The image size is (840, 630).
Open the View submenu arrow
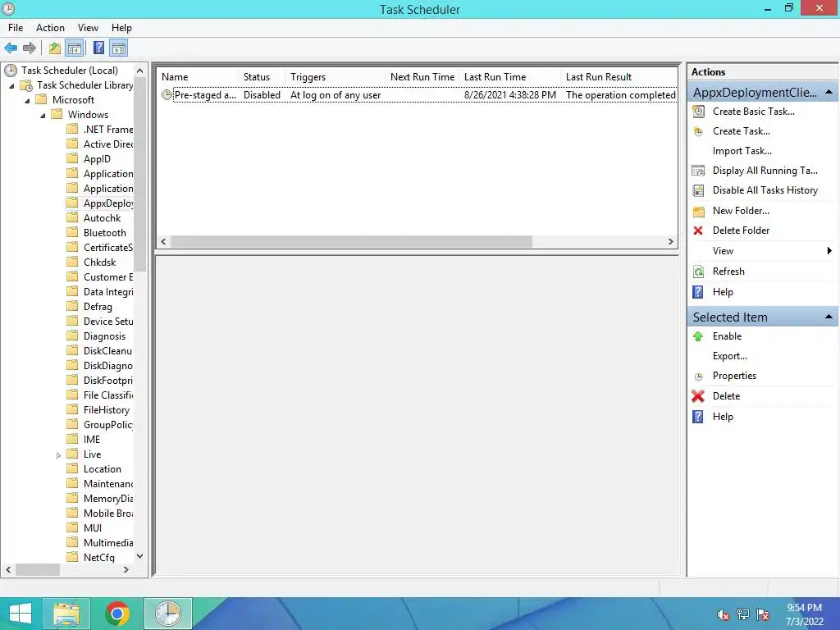coord(829,251)
